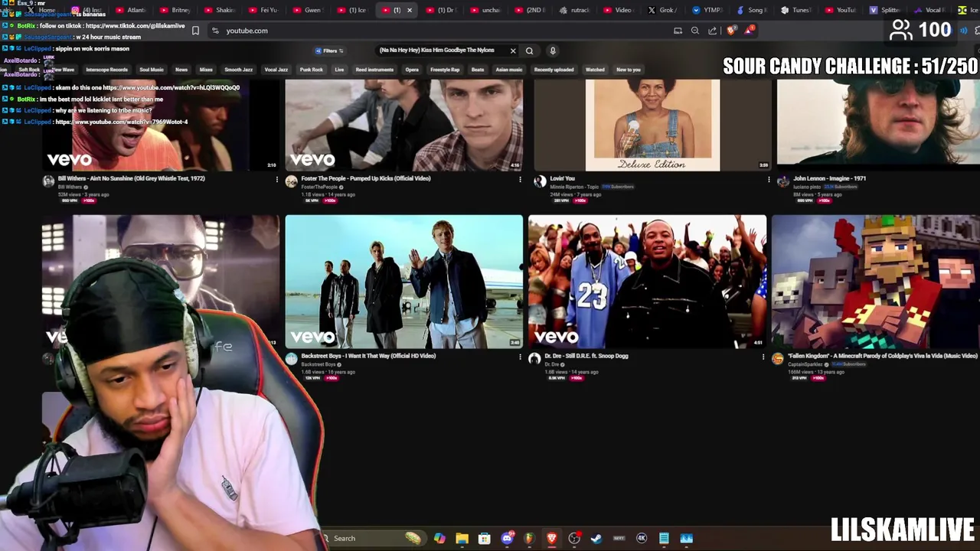Open Steam from the taskbar
The height and width of the screenshot is (551, 980).
596,538
